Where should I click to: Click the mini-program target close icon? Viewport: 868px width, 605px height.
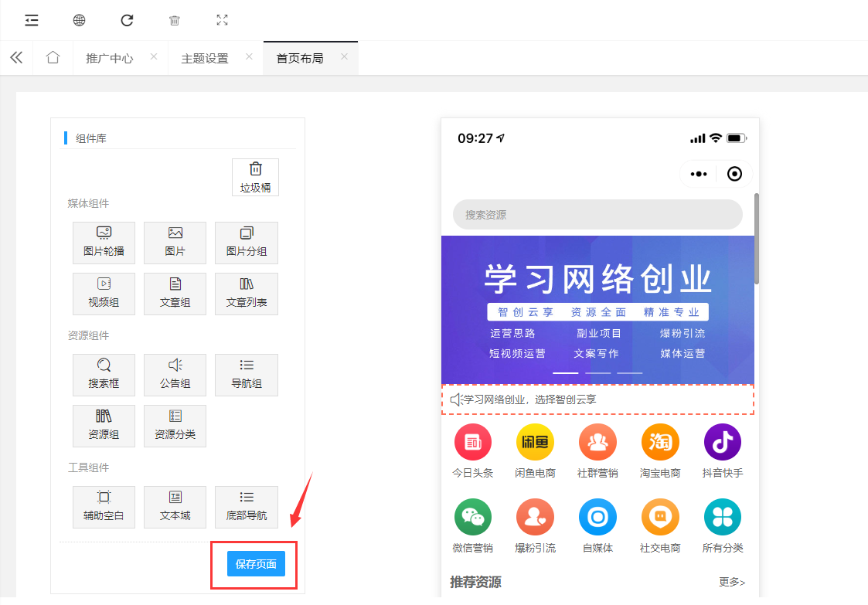734,174
